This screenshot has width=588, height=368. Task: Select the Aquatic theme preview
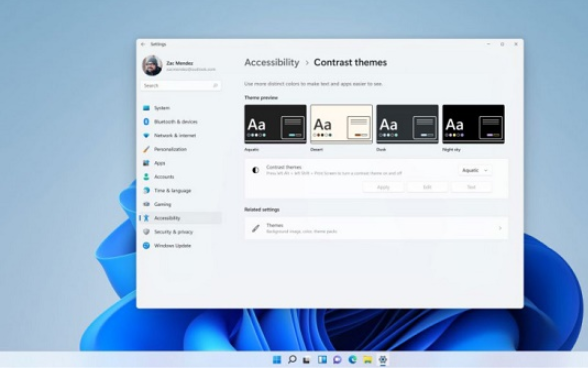point(275,124)
